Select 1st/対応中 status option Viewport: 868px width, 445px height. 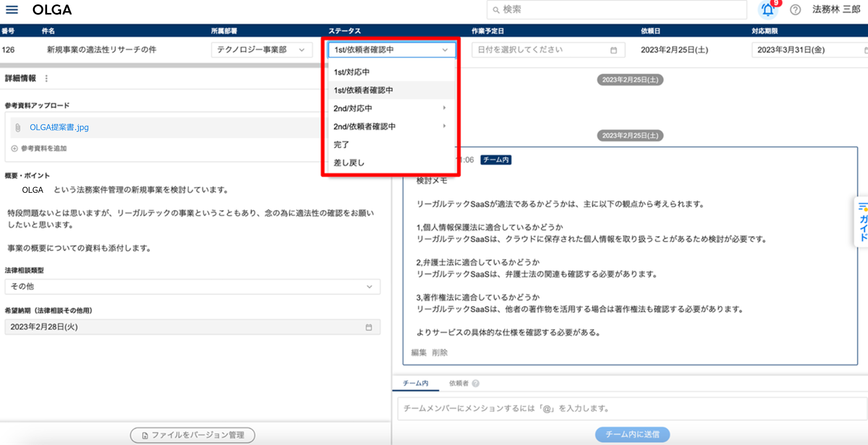392,72
